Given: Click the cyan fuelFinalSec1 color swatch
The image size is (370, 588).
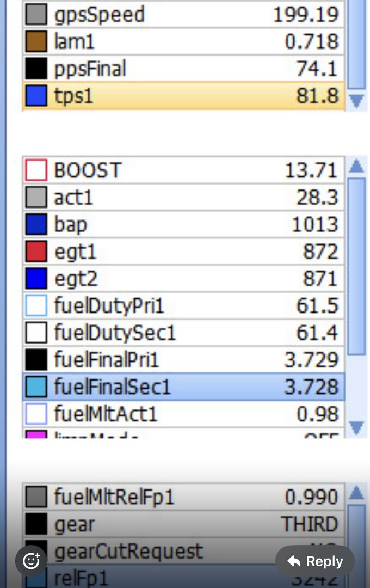Looking at the screenshot, I should pos(36,386).
